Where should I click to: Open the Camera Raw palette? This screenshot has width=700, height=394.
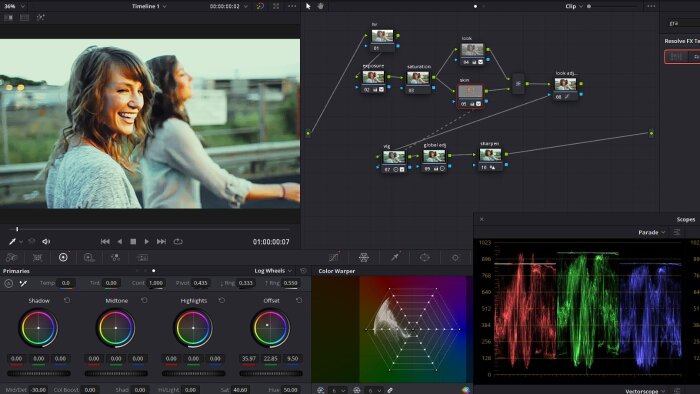(12, 257)
